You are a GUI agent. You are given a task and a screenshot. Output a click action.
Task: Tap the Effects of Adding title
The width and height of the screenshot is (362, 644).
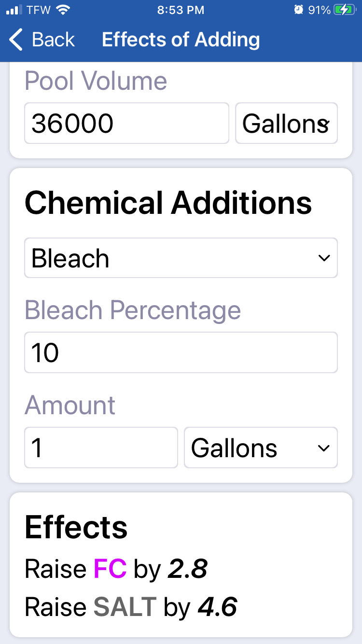[x=181, y=40]
